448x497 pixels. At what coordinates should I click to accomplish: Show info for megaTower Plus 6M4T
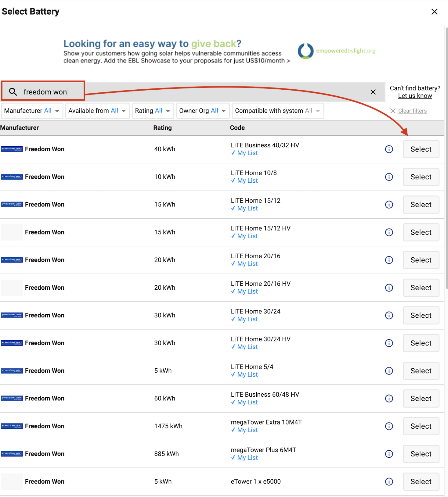pos(389,454)
